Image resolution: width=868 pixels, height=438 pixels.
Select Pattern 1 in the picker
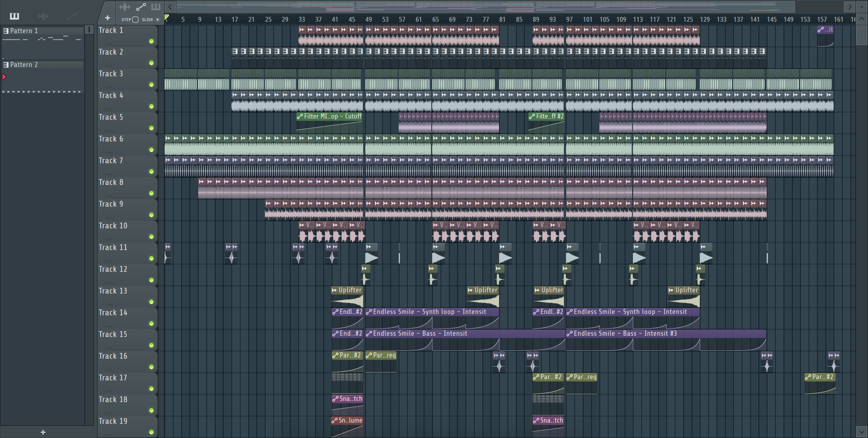pyautogui.click(x=43, y=31)
